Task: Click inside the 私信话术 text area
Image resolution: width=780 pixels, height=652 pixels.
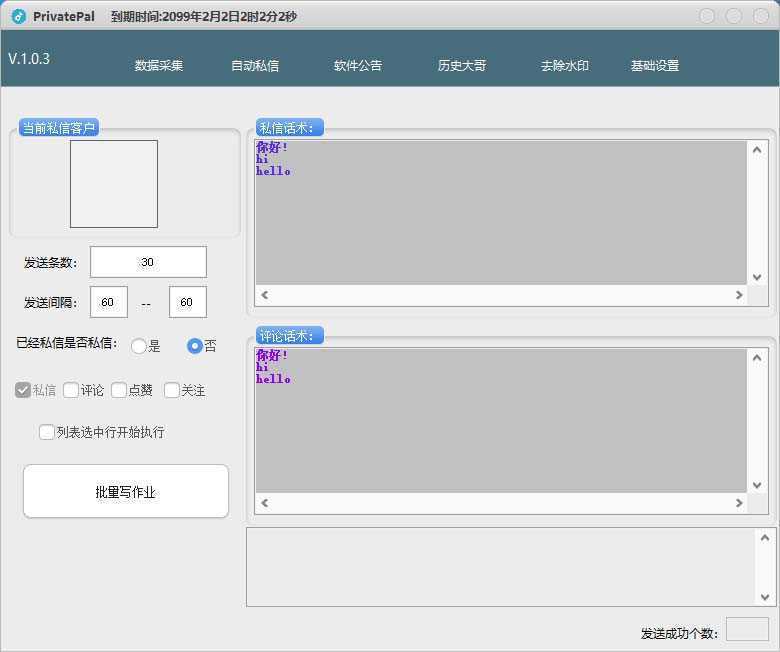Action: 501,213
